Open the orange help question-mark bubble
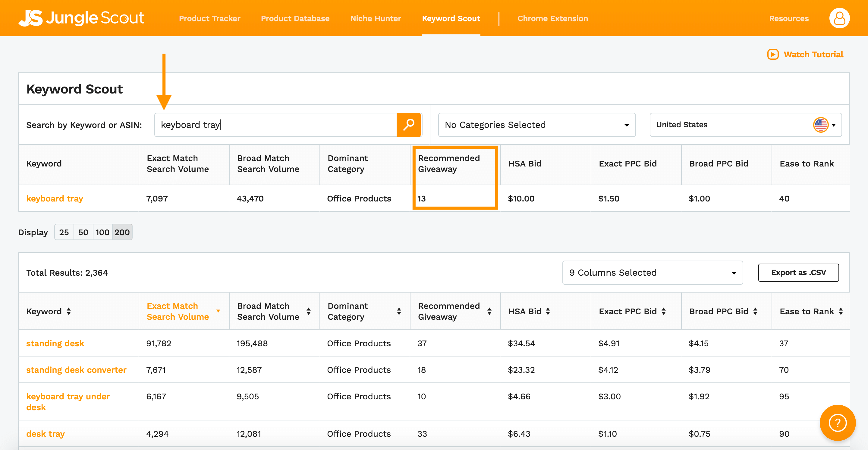Screen dimensions: 868x450 [x=837, y=423]
